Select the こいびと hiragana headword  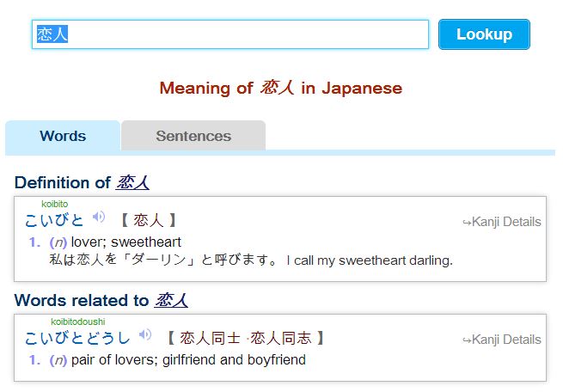55,220
